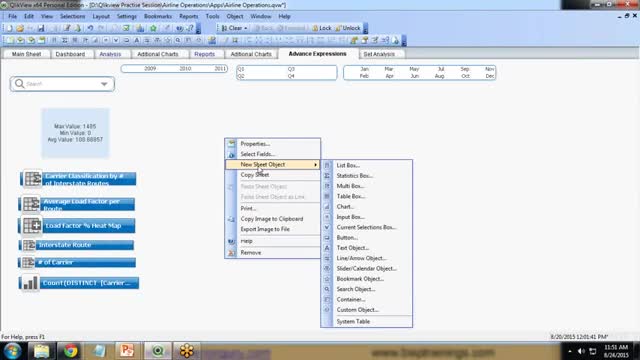Switch to the Reports sheet tab
The height and width of the screenshot is (360, 640).
(204, 54)
